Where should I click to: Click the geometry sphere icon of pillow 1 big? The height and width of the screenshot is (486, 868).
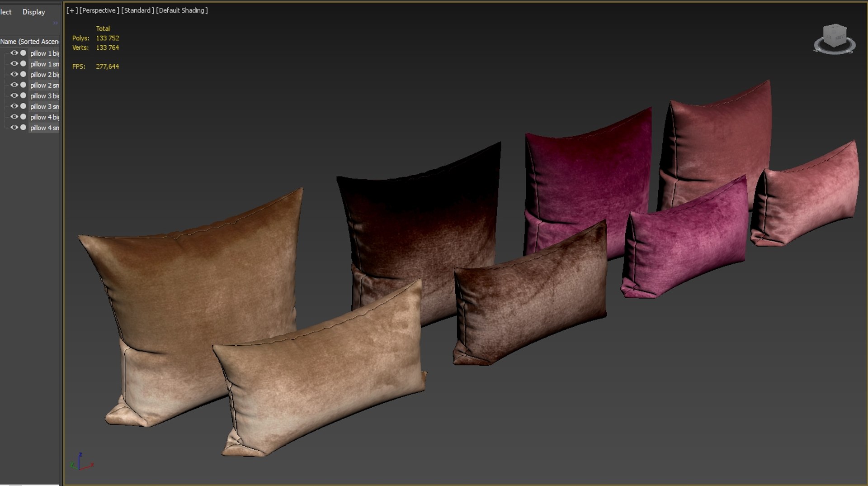click(23, 53)
